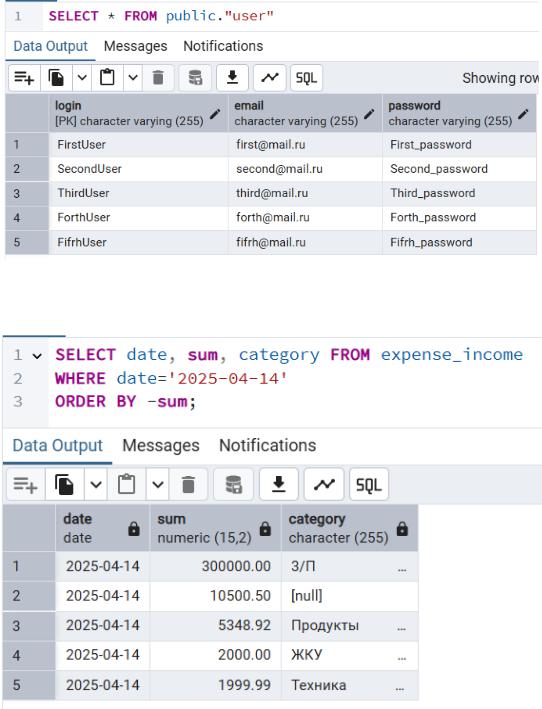Click Delete trash icon in lower toolbar
Image resolution: width=542 pixels, height=709 pixels.
[188, 485]
